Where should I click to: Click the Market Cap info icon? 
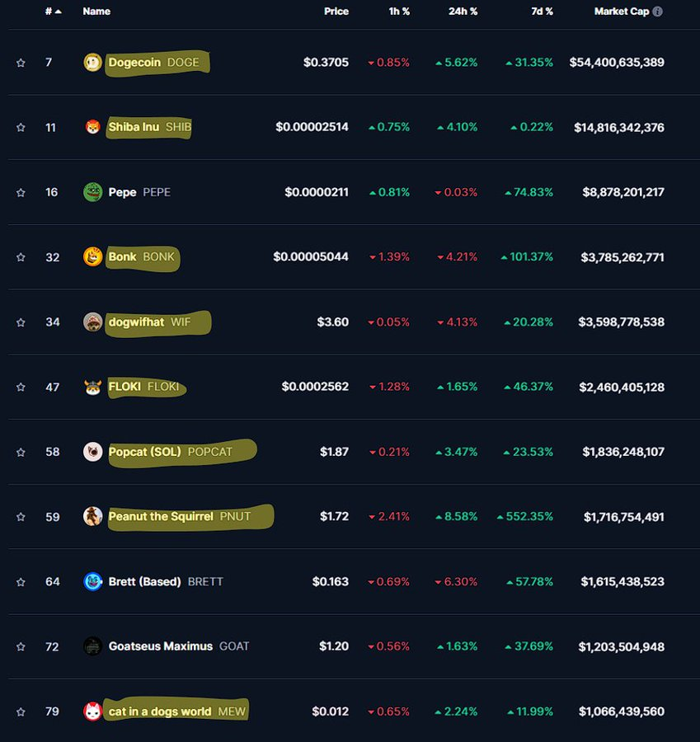[x=657, y=12]
